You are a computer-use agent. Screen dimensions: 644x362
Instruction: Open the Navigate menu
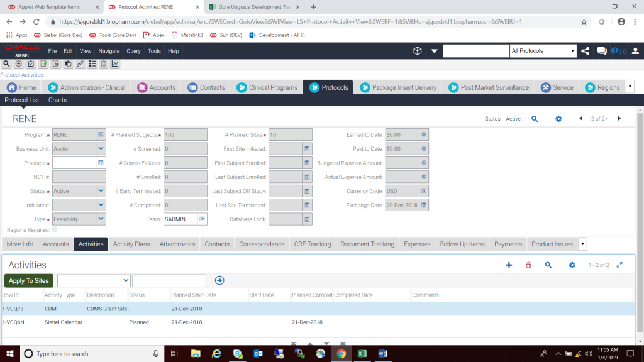coord(108,52)
